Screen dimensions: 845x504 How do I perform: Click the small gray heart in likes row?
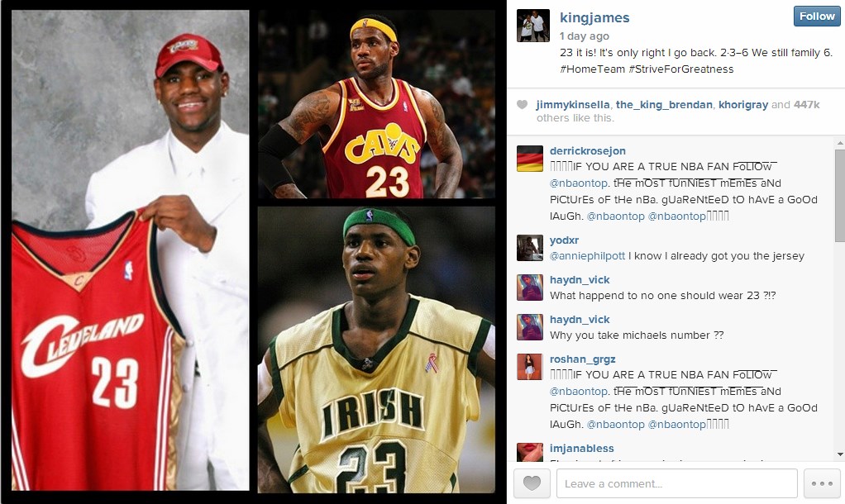[x=522, y=104]
